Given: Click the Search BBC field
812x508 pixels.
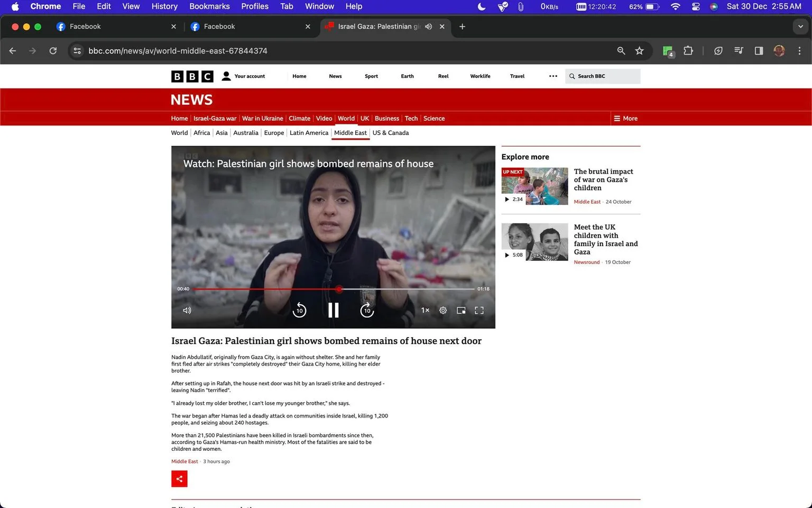Looking at the screenshot, I should [x=603, y=76].
